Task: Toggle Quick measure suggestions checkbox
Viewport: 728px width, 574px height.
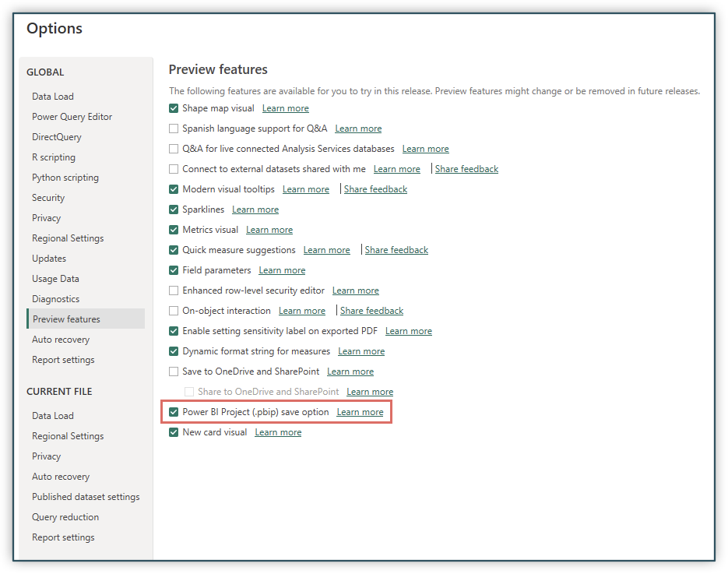Action: click(x=174, y=250)
